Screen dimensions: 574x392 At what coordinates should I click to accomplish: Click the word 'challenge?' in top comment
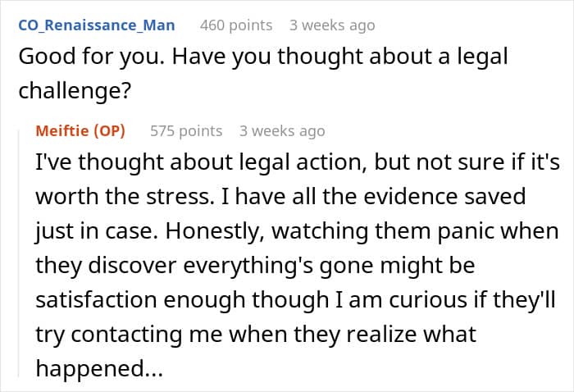(75, 90)
